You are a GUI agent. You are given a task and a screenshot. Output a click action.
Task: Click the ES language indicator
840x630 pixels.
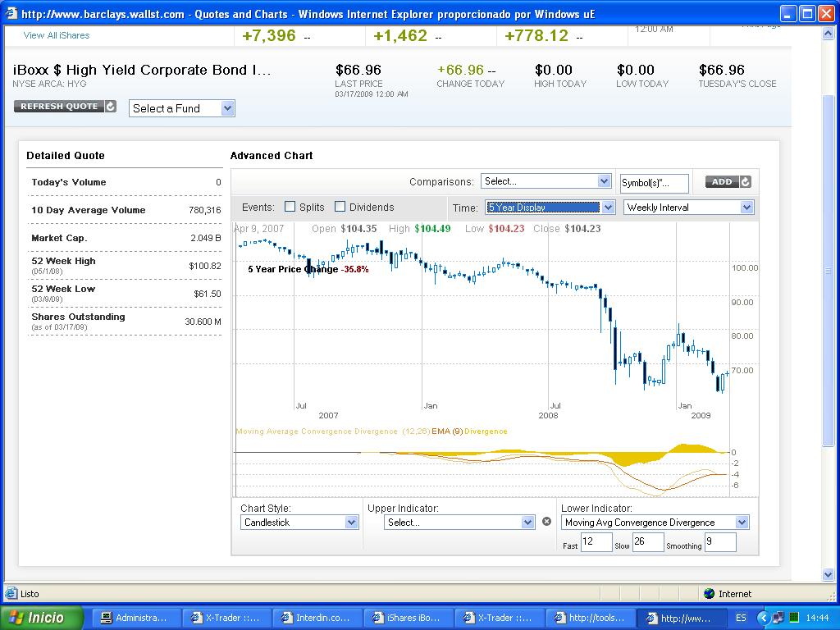coord(741,618)
